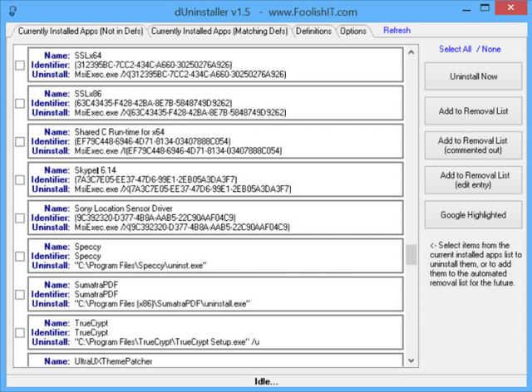Click the Skype identifier GUID text
The height and width of the screenshot is (392, 532).
(155, 179)
